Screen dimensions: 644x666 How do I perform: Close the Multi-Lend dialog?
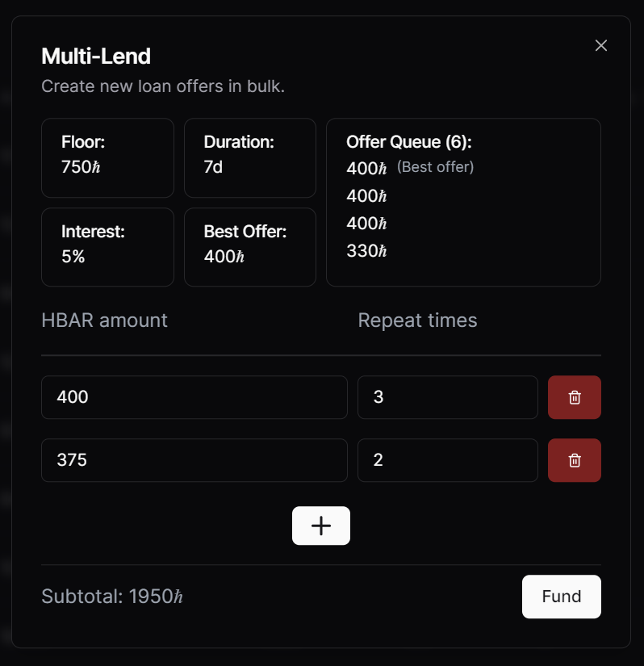600,45
